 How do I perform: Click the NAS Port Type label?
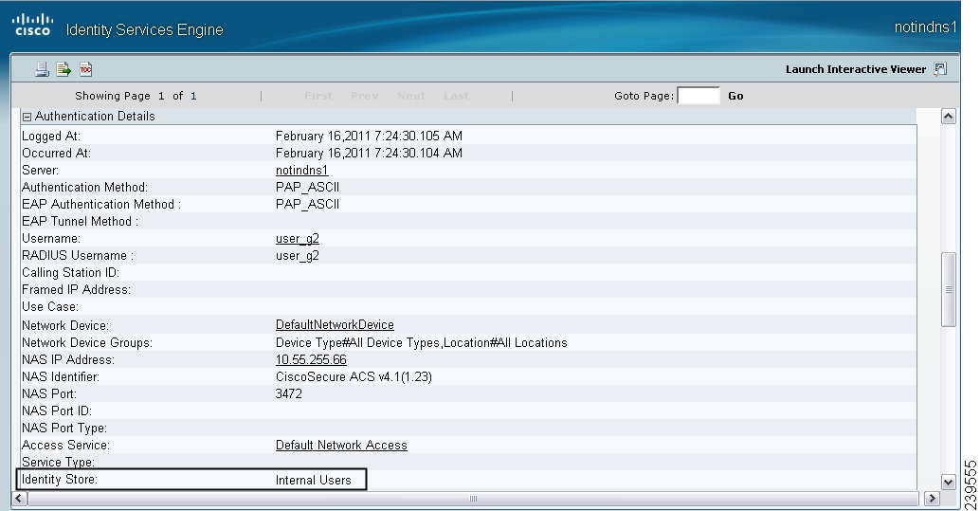pyautogui.click(x=64, y=428)
